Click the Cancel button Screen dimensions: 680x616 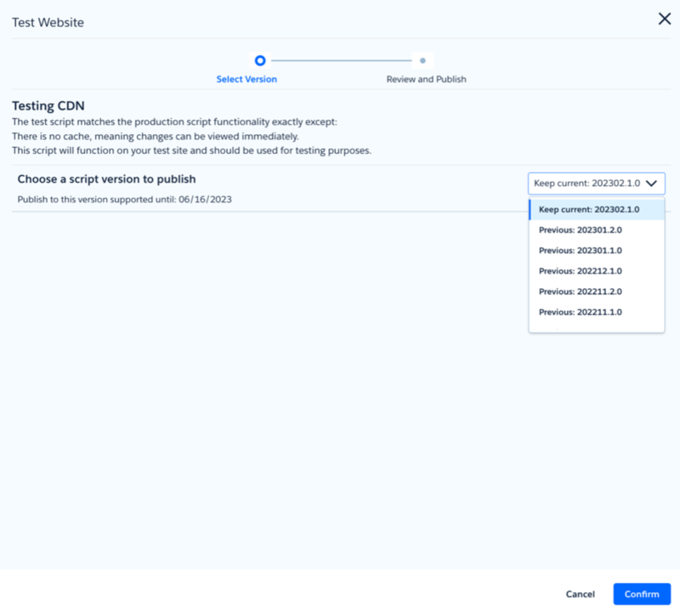point(580,594)
